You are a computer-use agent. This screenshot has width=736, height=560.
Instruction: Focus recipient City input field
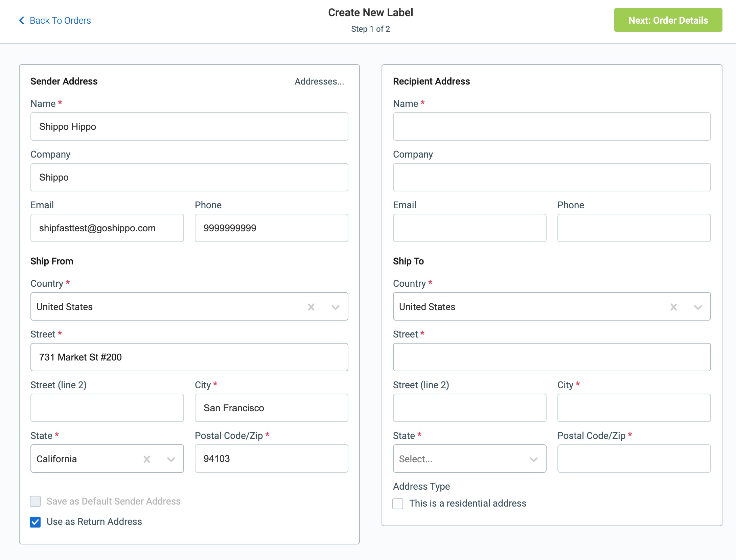[634, 408]
